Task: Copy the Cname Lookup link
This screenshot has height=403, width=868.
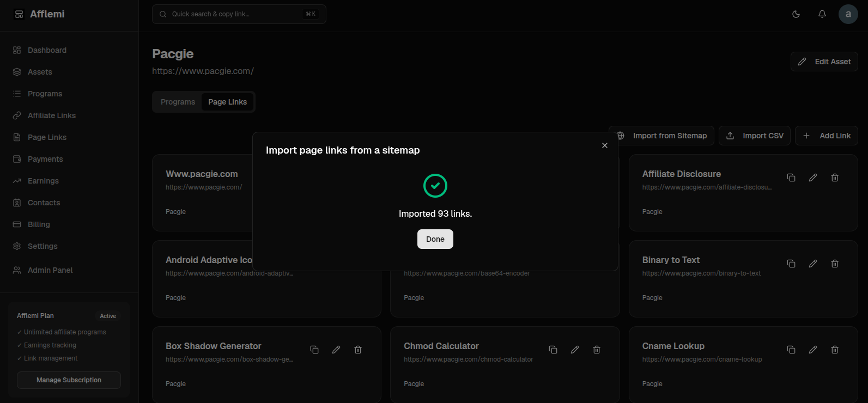Action: (791, 350)
